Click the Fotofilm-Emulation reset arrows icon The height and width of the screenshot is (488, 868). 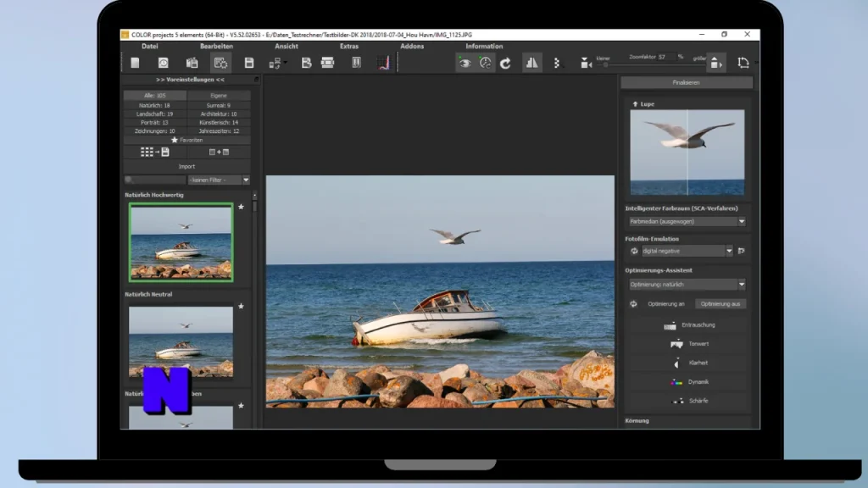click(x=634, y=251)
